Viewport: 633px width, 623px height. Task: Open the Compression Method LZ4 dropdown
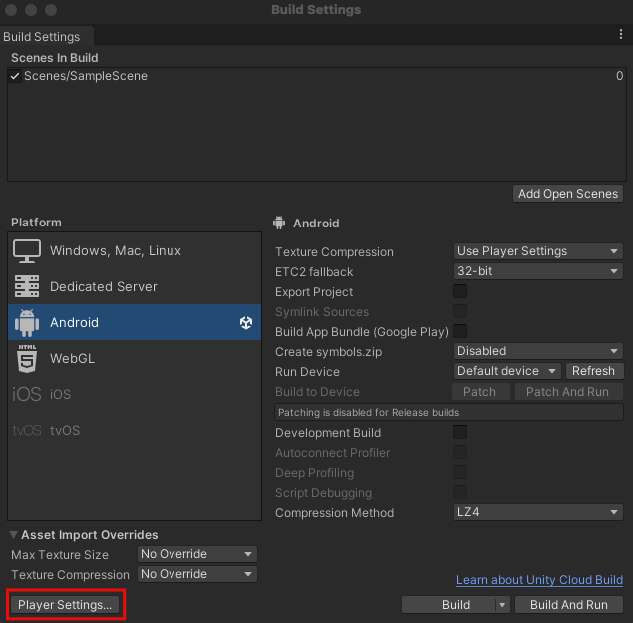click(538, 512)
